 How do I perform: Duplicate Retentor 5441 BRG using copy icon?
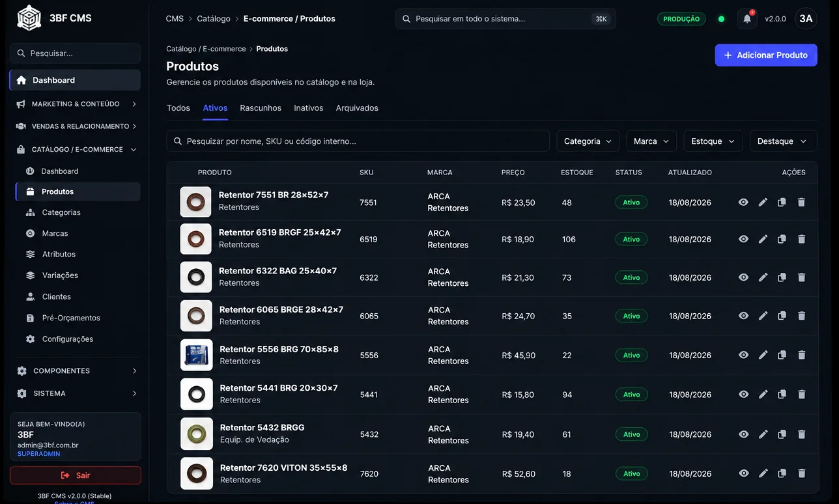coord(782,395)
